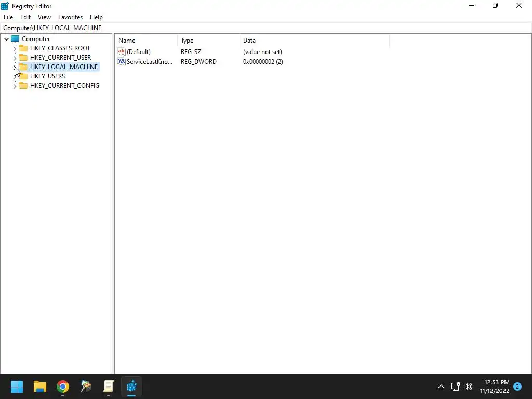Click the 0x00000002 (2) data cell
Viewport: 532px width, 399px height.
[263, 62]
